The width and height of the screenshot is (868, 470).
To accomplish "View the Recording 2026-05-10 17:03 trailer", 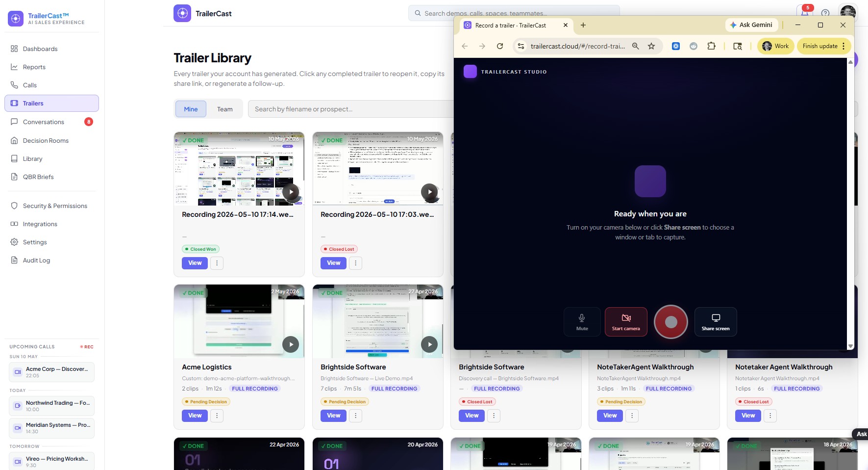I will click(x=334, y=263).
